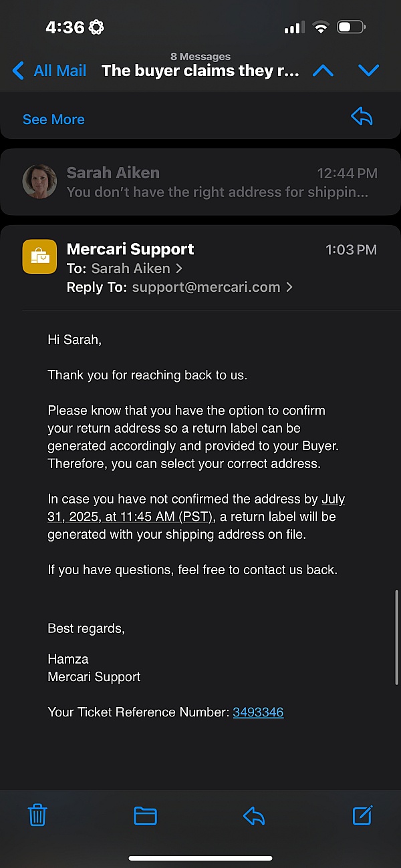Viewport: 401px width, 868px height.
Task: Expand the To: Sarah Aiken recipient chevron
Action: [179, 268]
